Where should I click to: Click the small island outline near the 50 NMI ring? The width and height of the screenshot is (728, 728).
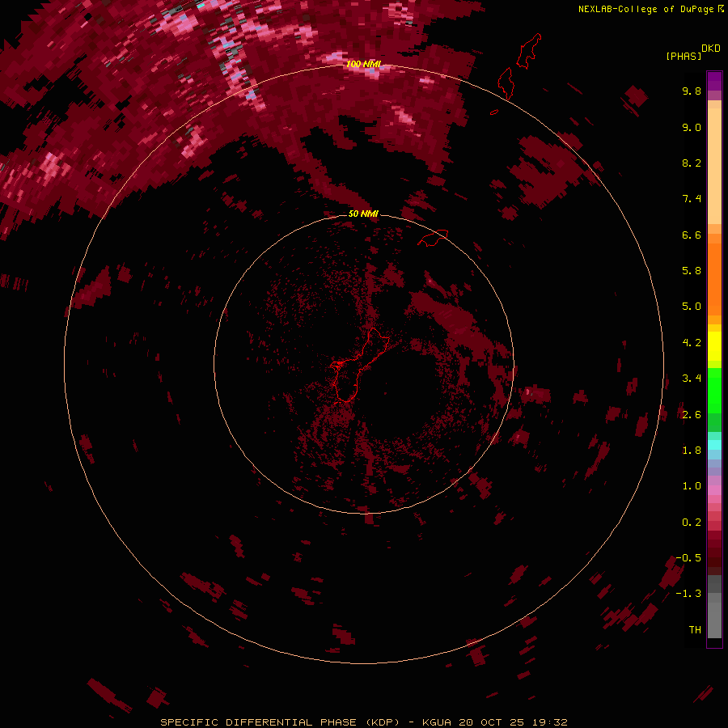click(434, 238)
